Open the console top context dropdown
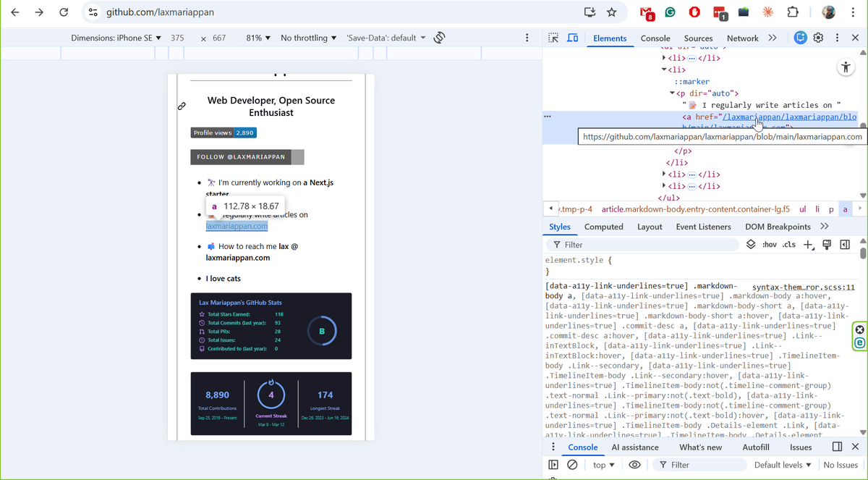 pyautogui.click(x=603, y=465)
